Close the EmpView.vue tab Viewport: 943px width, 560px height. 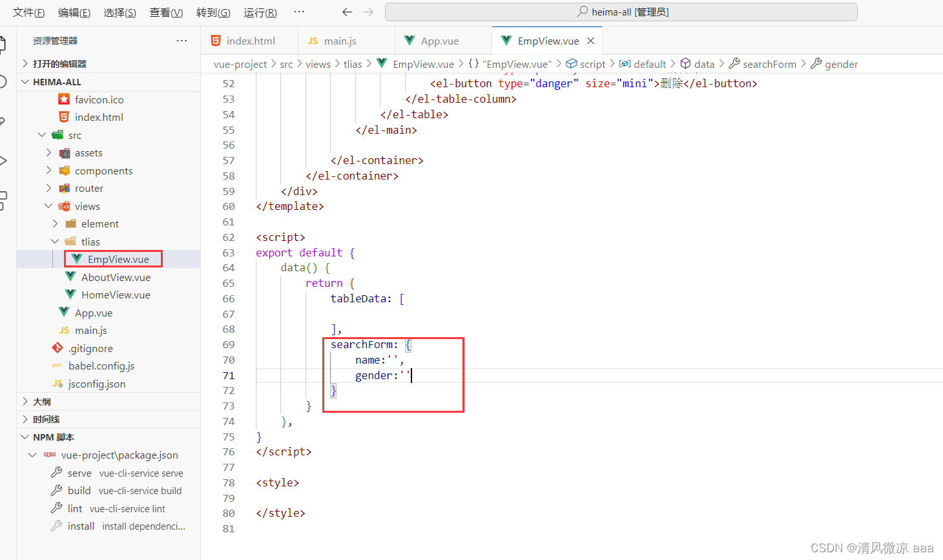590,41
